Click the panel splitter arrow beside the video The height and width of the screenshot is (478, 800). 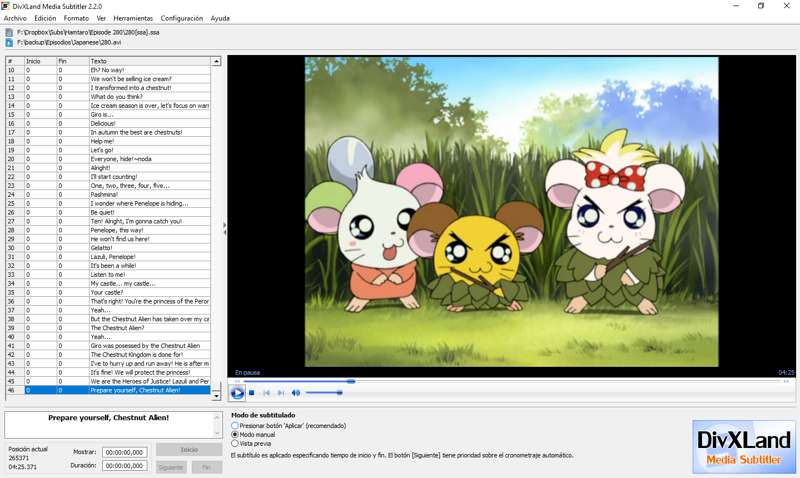pos(224,228)
